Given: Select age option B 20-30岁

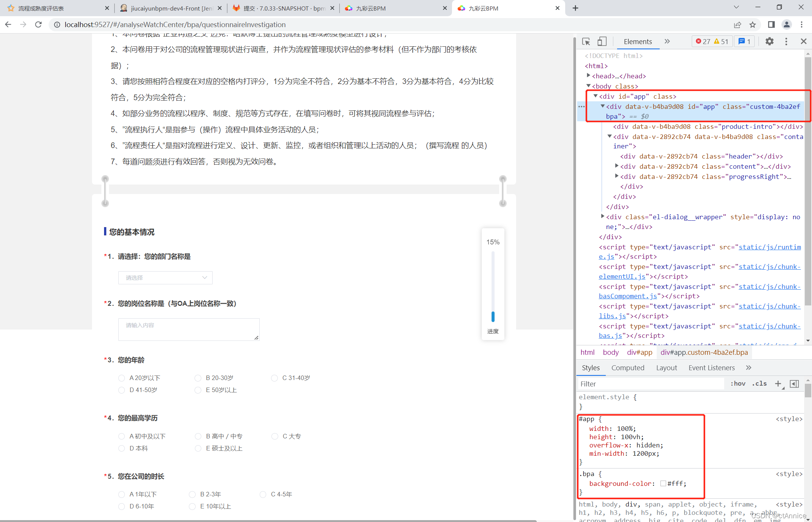Looking at the screenshot, I should [198, 378].
